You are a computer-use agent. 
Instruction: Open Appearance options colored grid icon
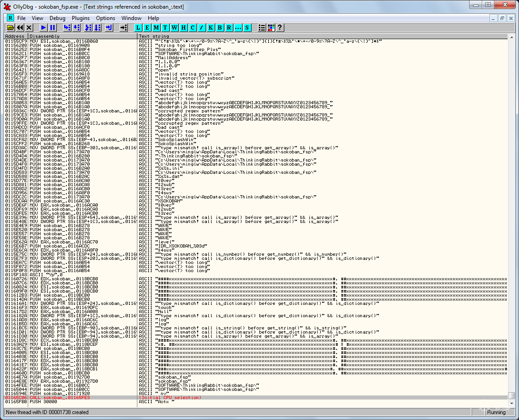tap(271, 28)
